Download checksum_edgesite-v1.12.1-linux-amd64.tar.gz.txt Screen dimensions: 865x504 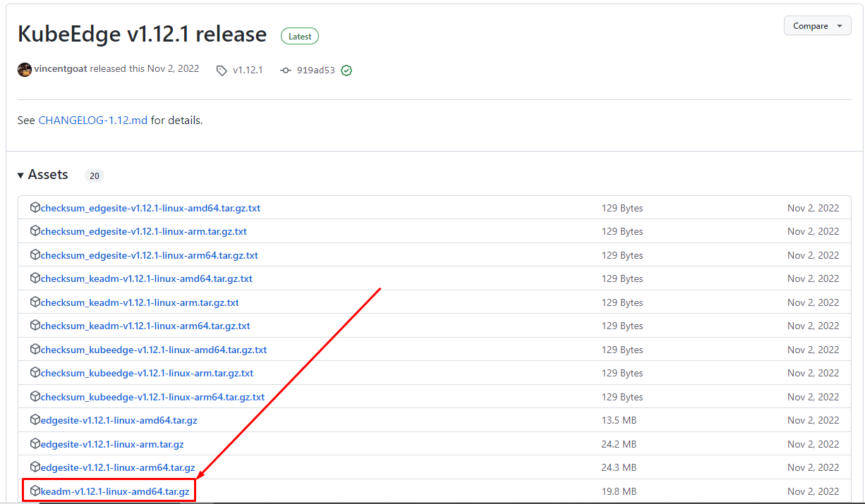[151, 208]
